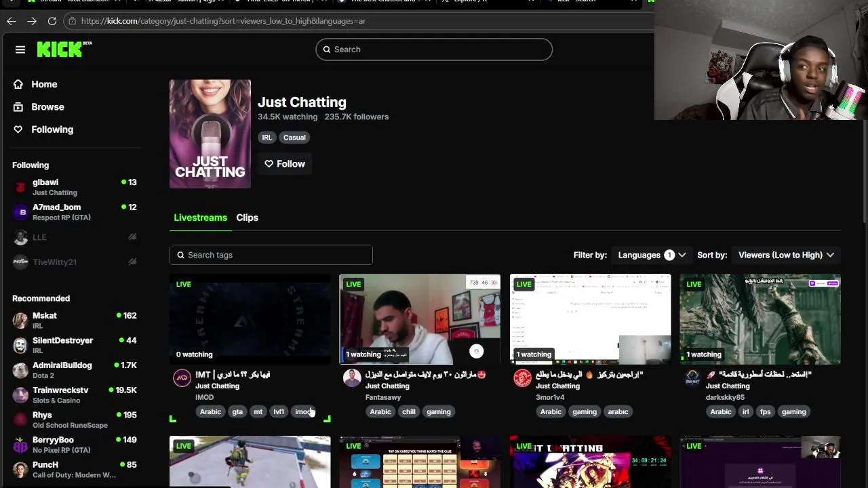Reload the current page
Image resolution: width=868 pixels, height=488 pixels.
click(52, 21)
